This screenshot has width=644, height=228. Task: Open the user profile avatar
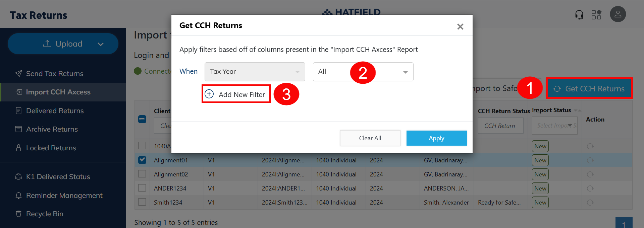618,14
